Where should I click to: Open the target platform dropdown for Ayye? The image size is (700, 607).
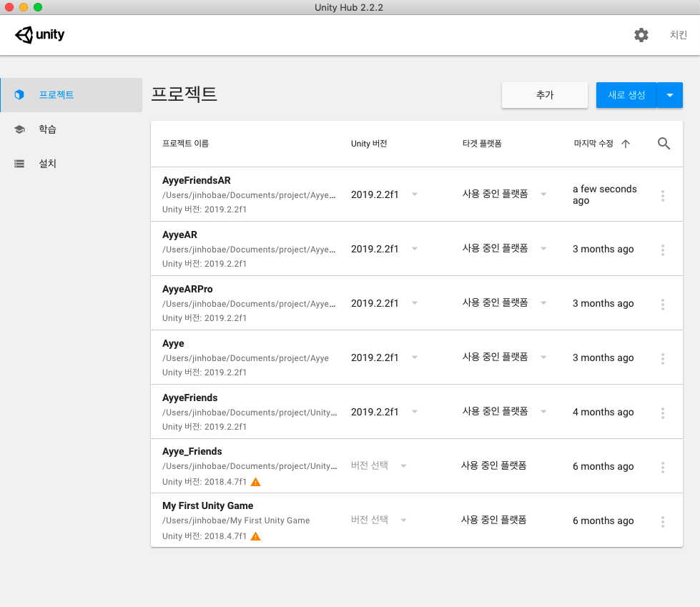click(x=505, y=357)
